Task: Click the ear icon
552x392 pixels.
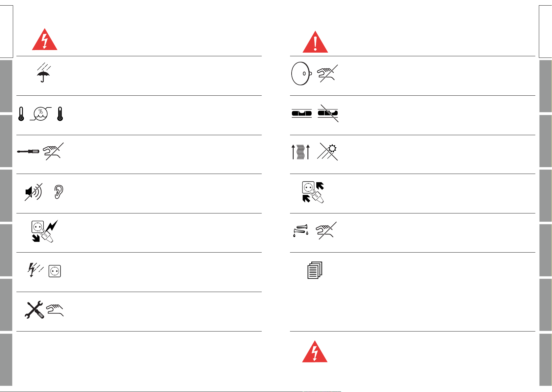Action: (x=59, y=192)
